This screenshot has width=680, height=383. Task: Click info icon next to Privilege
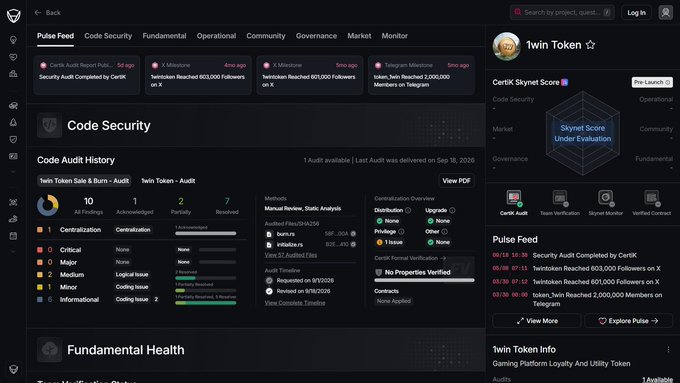401,232
